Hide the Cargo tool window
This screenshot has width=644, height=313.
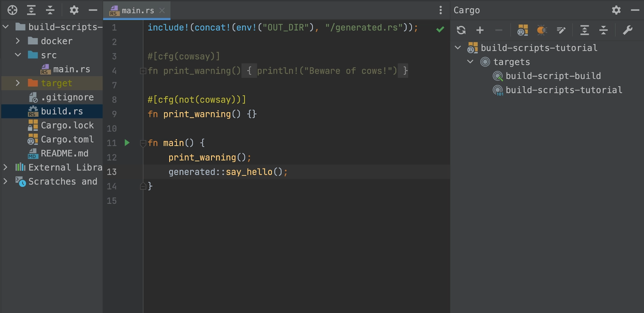(635, 10)
